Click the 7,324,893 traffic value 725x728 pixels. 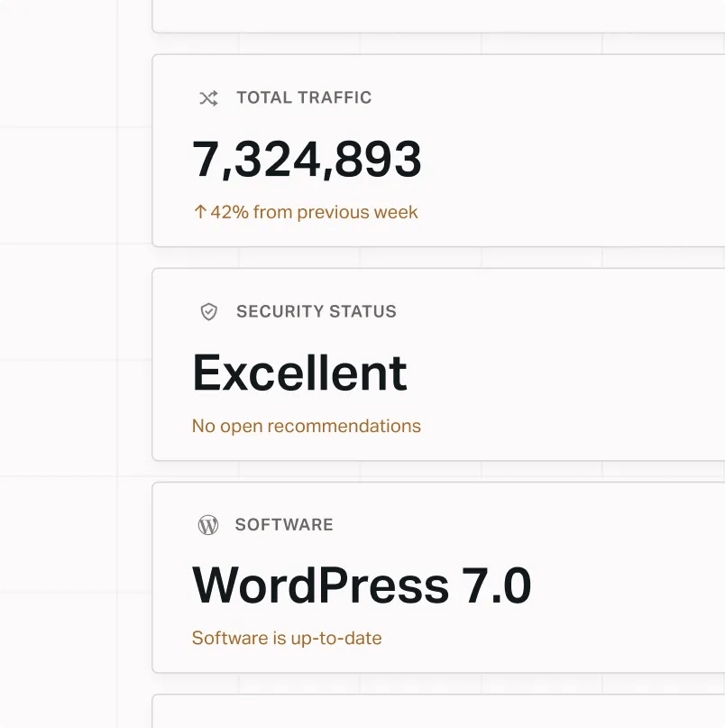[307, 160]
